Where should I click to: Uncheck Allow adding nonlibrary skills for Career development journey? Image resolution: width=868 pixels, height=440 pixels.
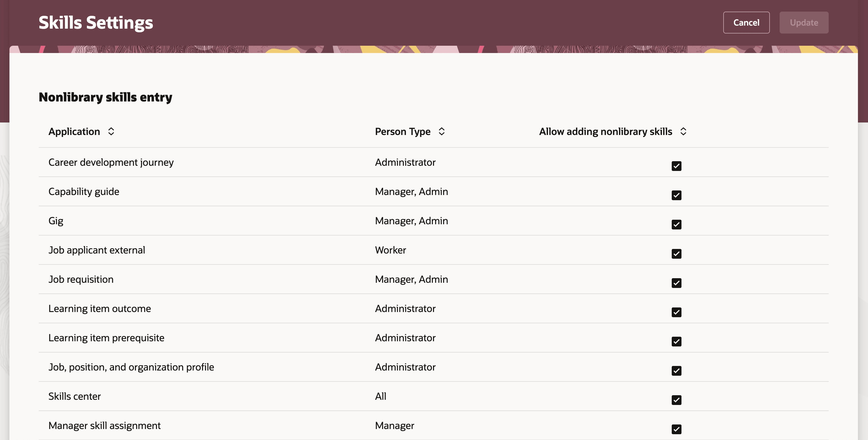(677, 166)
